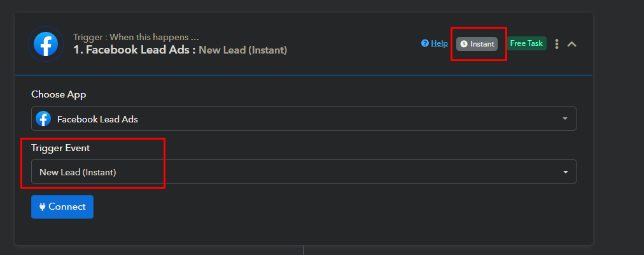Screen dimensions: 644x255
Task: Click the Trigger Event dropdown arrow
Action: coord(565,172)
